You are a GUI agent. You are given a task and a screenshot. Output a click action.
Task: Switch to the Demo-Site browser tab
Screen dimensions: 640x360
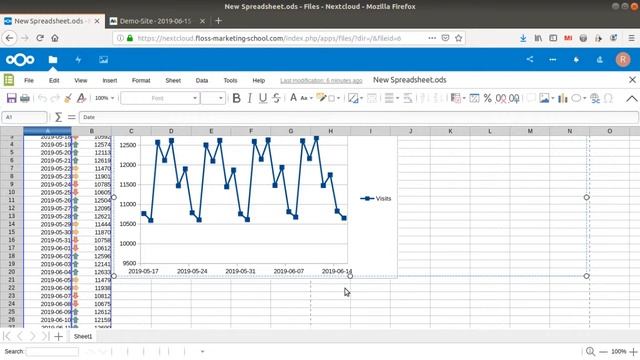(x=156, y=21)
